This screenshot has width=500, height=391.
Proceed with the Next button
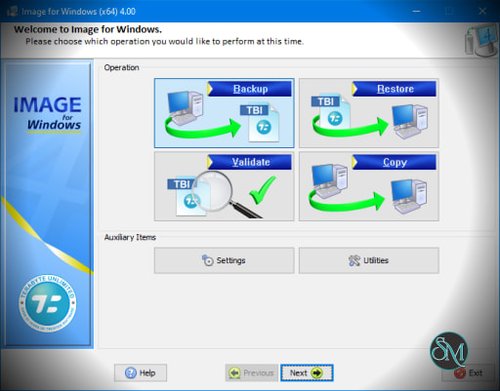tap(307, 373)
